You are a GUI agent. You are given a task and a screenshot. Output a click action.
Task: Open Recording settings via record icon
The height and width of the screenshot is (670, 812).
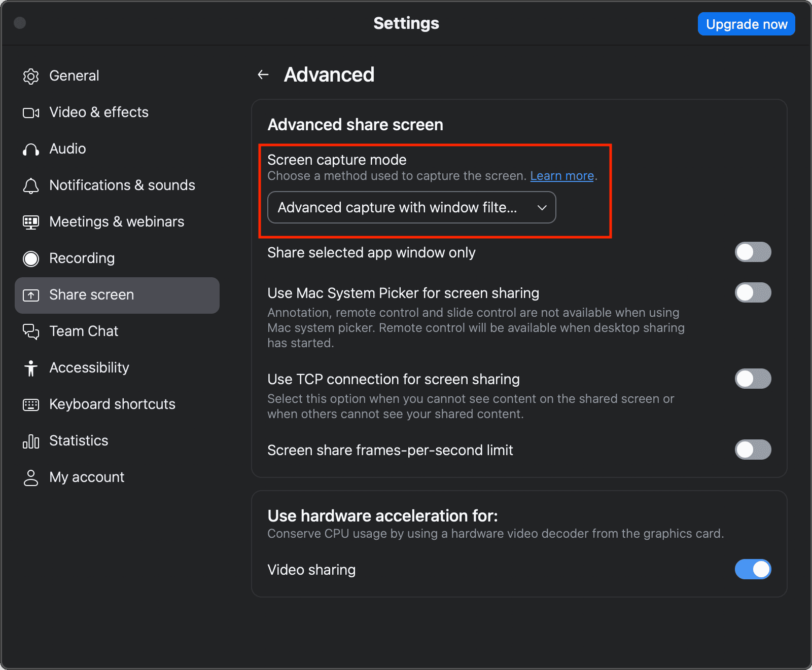pyautogui.click(x=31, y=258)
